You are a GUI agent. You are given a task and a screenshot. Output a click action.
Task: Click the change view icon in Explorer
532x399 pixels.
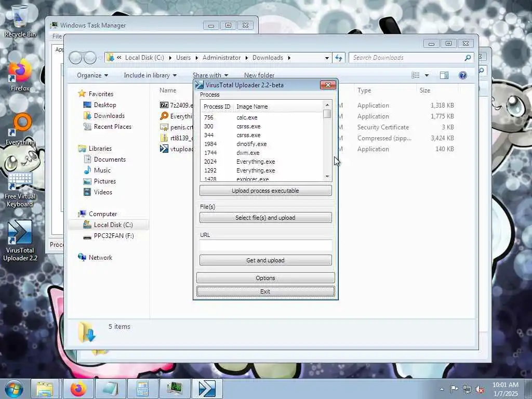coord(416,75)
